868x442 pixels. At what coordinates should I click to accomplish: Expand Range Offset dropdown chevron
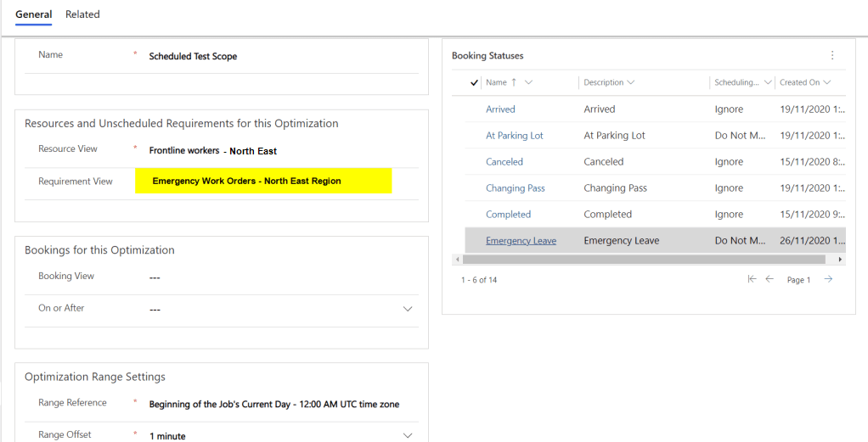pyautogui.click(x=408, y=435)
